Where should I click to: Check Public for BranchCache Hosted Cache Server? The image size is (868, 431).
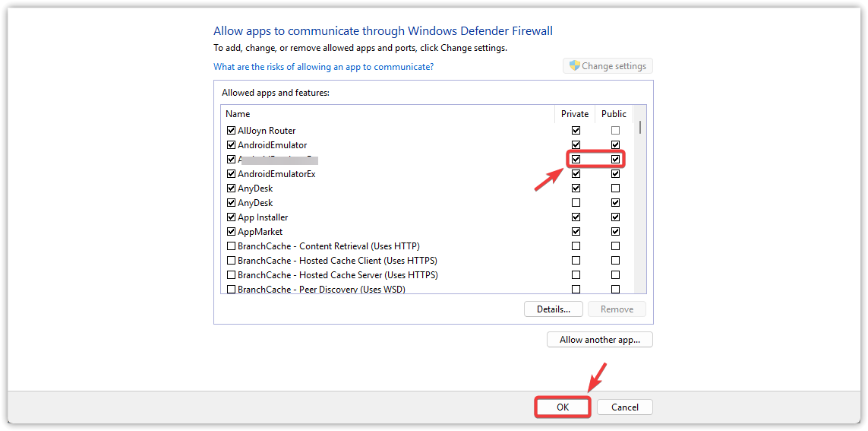(615, 275)
